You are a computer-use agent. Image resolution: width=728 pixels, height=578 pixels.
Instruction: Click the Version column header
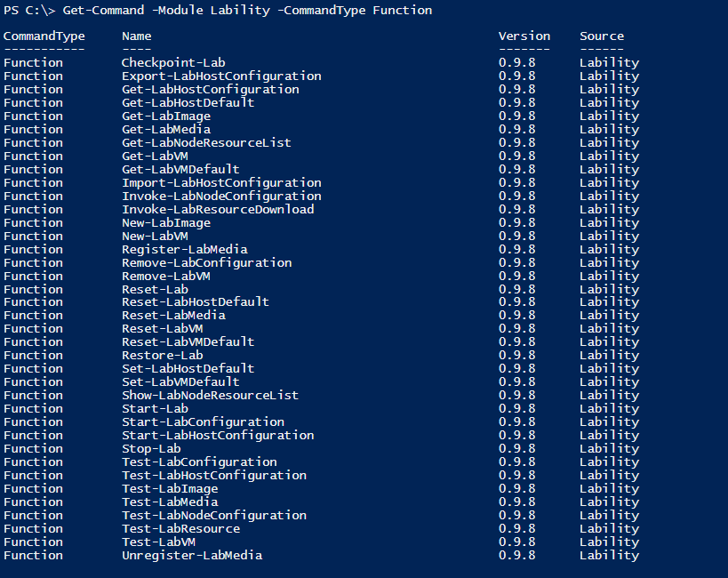(524, 36)
